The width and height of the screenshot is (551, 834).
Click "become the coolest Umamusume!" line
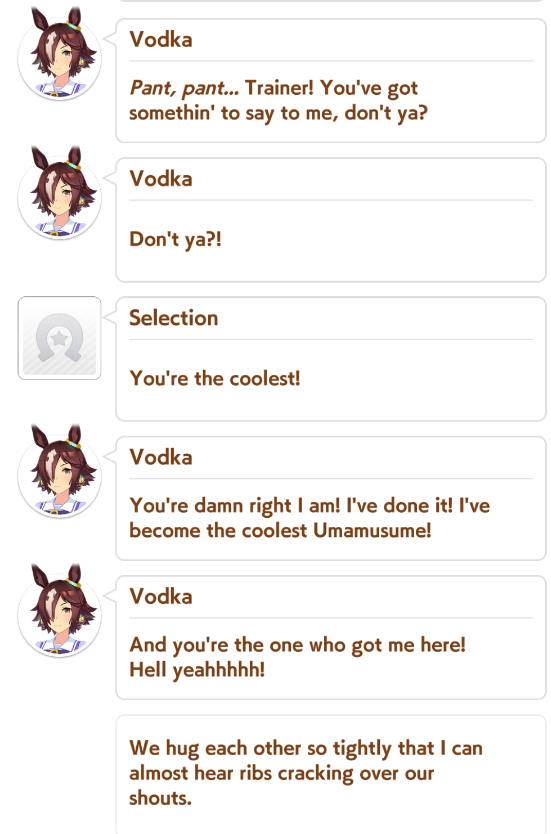(x=280, y=531)
